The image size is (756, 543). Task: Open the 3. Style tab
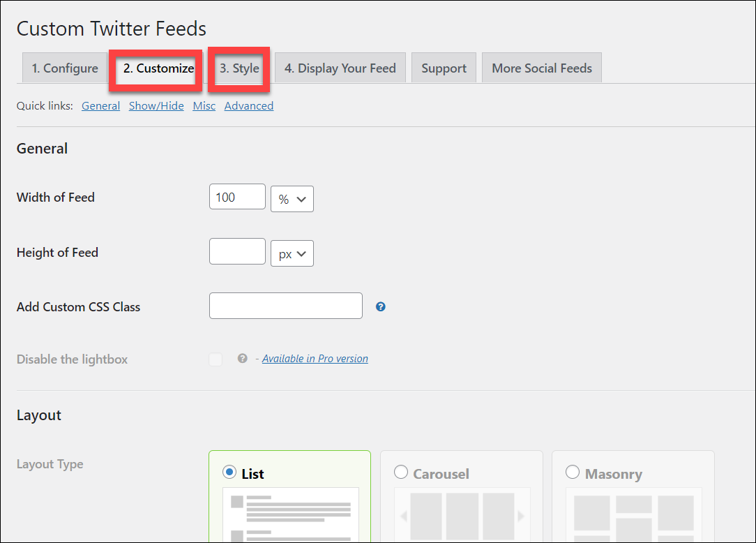(x=239, y=68)
